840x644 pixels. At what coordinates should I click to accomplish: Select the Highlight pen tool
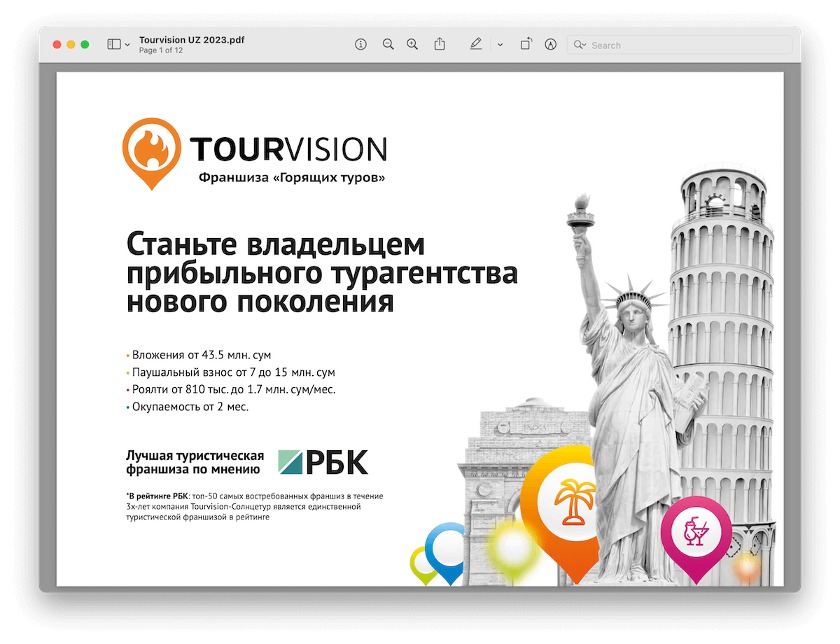pyautogui.click(x=476, y=45)
